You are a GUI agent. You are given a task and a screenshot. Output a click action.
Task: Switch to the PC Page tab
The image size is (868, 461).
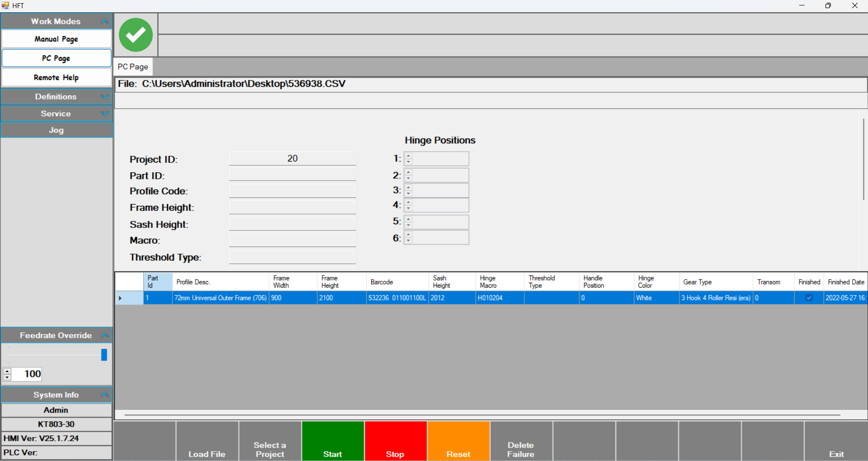[x=133, y=67]
